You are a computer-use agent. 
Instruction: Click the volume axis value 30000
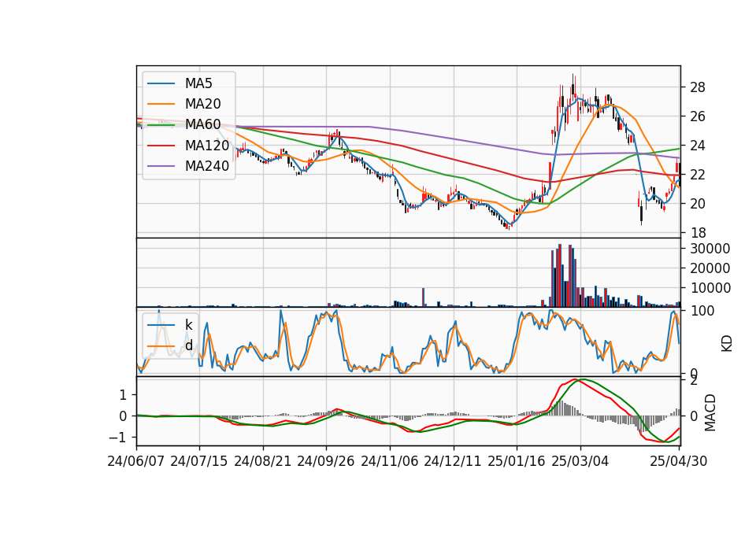click(x=710, y=249)
